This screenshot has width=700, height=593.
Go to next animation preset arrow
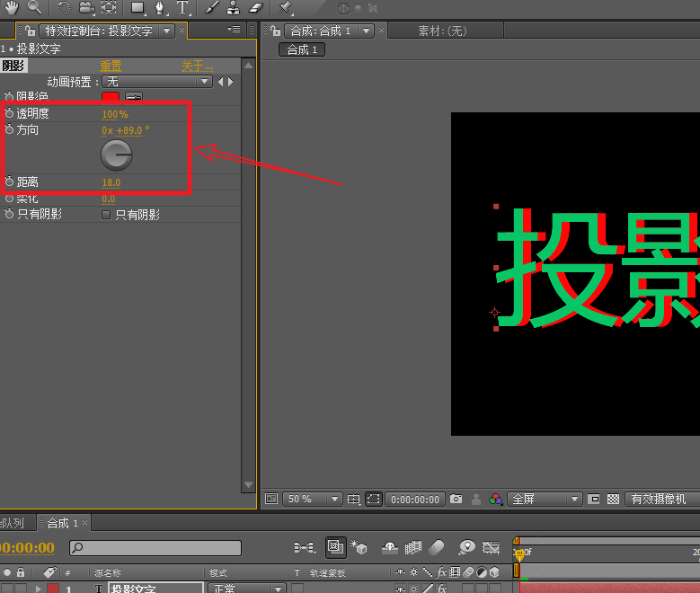230,81
